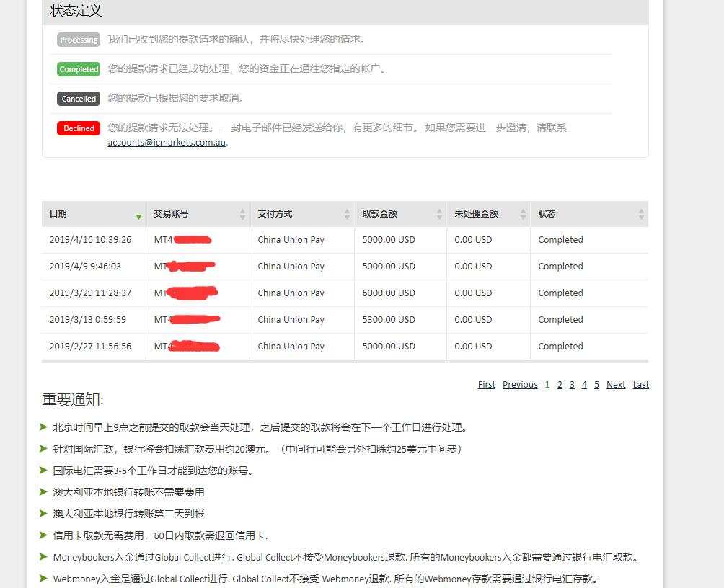Click the 5300.00 USD withdrawal amount
Viewport: 724px width, 588px height.
389,319
